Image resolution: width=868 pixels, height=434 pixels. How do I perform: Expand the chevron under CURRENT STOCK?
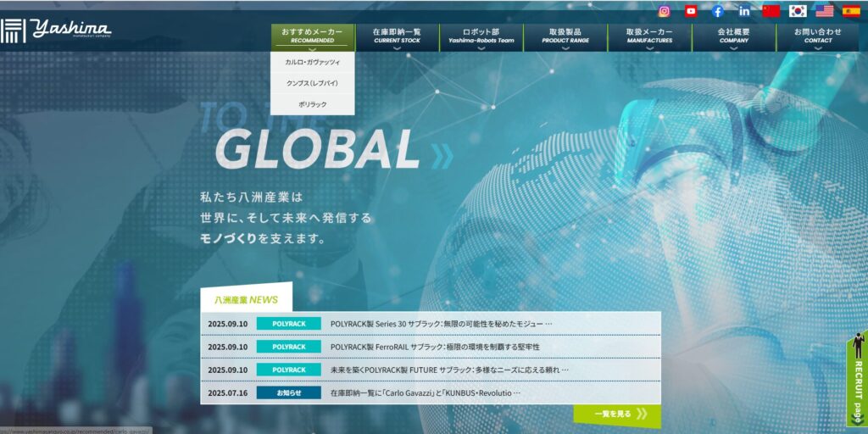pos(397,48)
